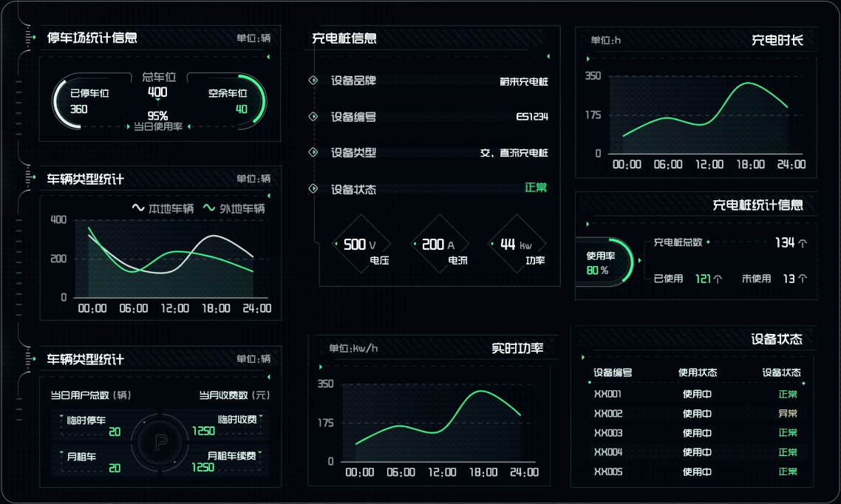Open the 实时功率 panel title
Image resolution: width=841 pixels, height=504 pixels.
tap(517, 348)
